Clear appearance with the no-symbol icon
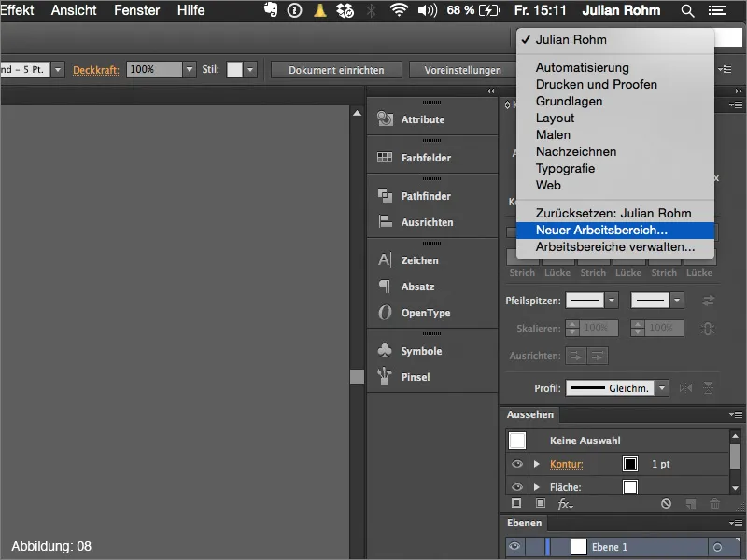The width and height of the screenshot is (747, 560). pyautogui.click(x=666, y=503)
